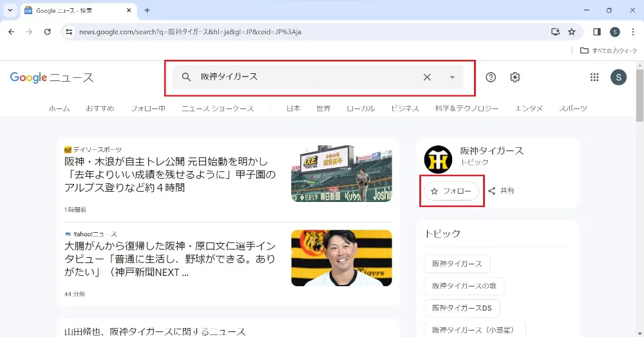Viewport: 644px width, 337px height.
Task: Switch to the ビジネス section
Action: pyautogui.click(x=405, y=108)
